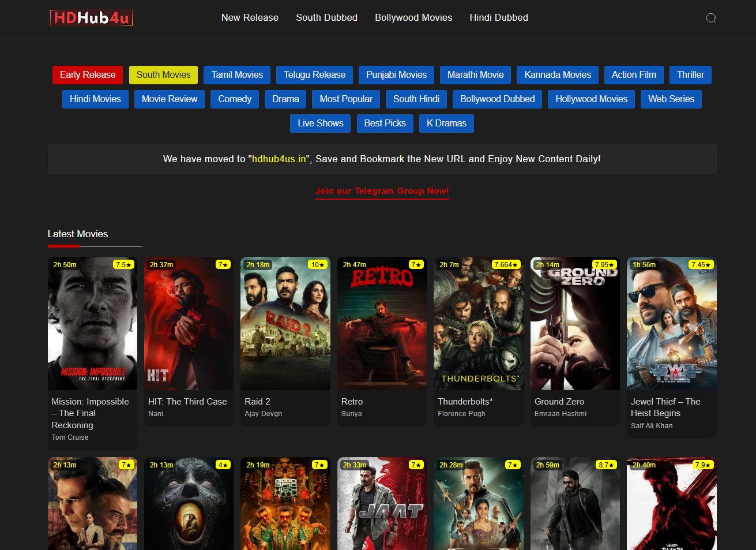The height and width of the screenshot is (550, 756).
Task: Click actor name Ajay Devgn
Action: click(x=263, y=414)
